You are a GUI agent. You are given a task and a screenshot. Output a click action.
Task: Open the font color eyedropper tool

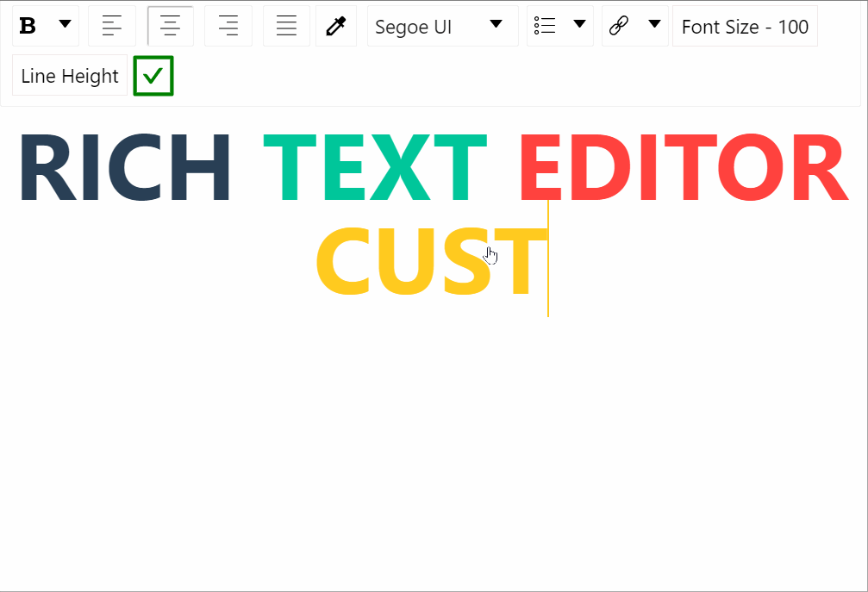point(336,26)
